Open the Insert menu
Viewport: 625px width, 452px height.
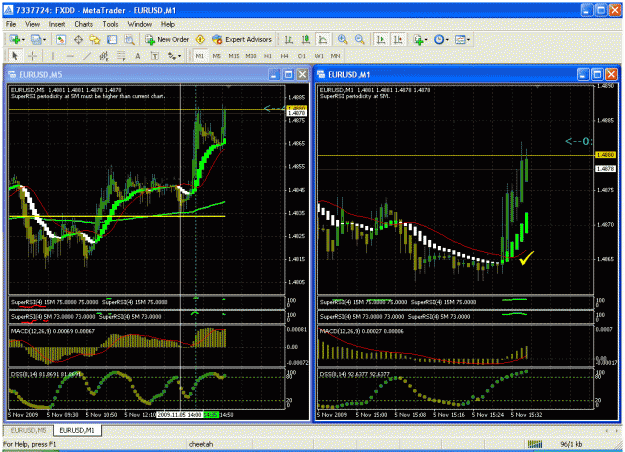tap(57, 24)
